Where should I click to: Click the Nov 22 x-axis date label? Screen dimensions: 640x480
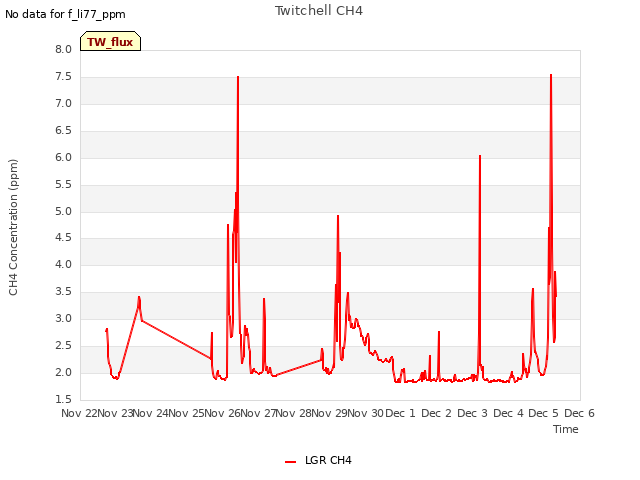pyautogui.click(x=79, y=413)
